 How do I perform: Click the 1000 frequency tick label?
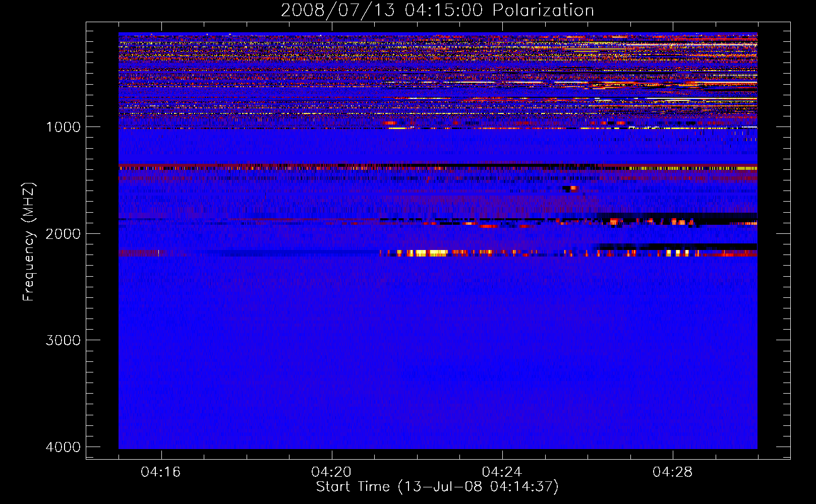(63, 127)
